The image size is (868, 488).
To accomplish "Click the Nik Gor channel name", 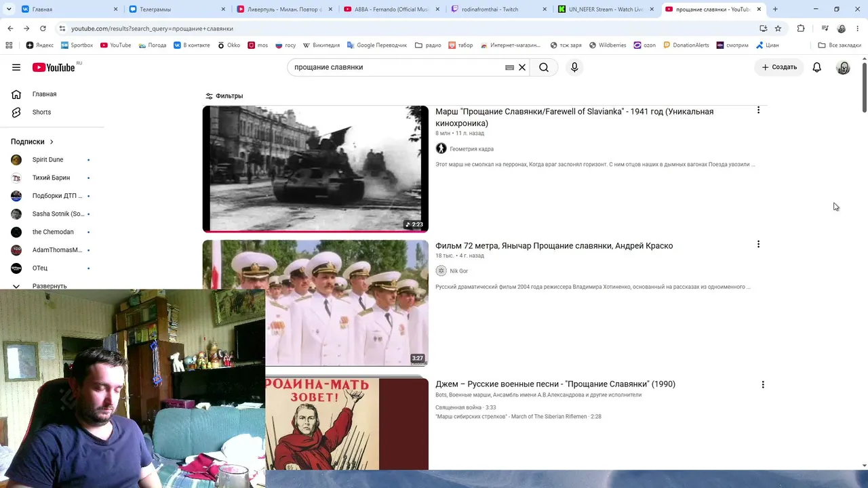I will tap(458, 271).
